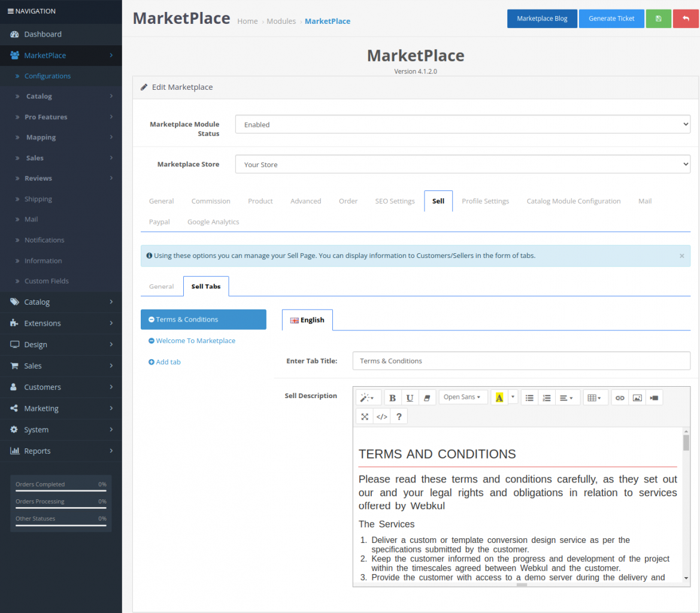Click the Dashboard sidebar icon
The image size is (700, 613).
[x=14, y=34]
